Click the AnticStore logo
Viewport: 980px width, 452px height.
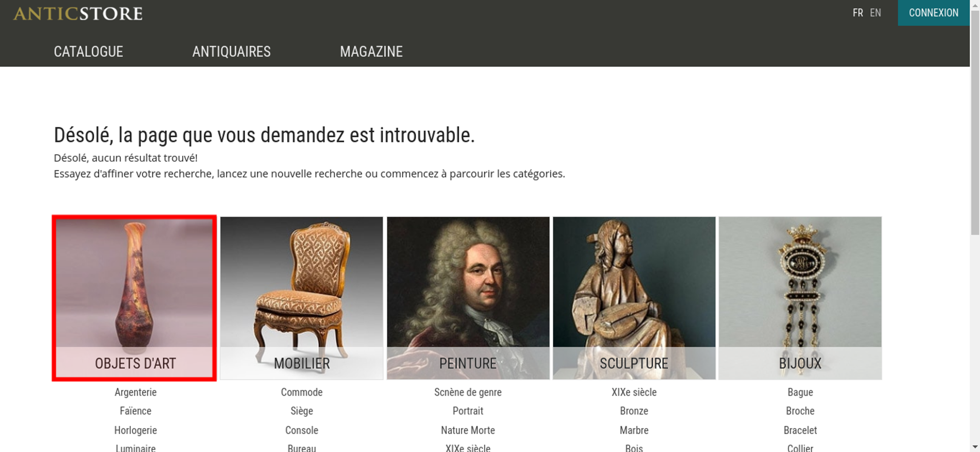pos(78,14)
